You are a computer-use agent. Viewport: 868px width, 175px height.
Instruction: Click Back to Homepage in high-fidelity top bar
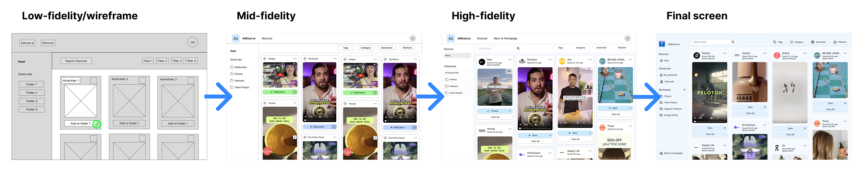pos(505,38)
